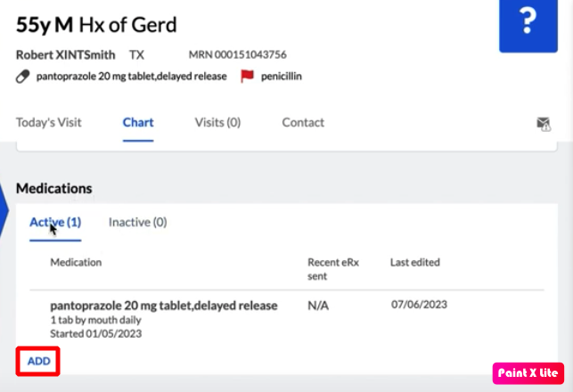Expand the blue side panel arrow
This screenshot has width=573, height=392.
click(x=4, y=210)
